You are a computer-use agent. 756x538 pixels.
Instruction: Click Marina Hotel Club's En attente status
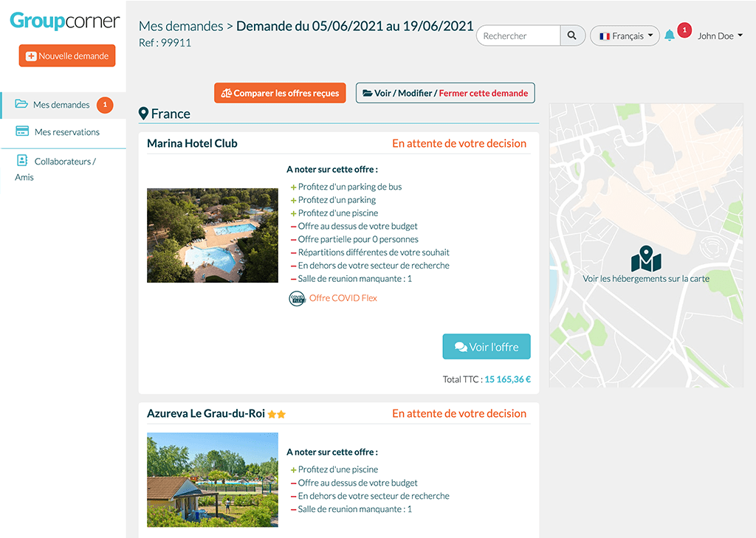[x=459, y=143]
